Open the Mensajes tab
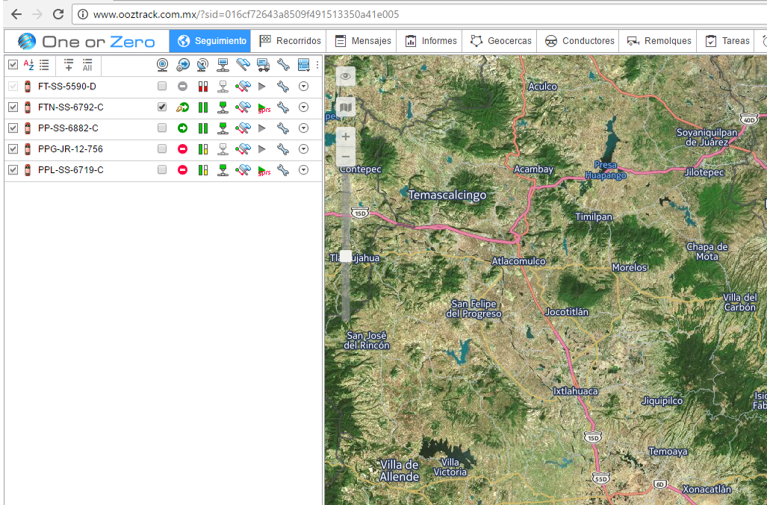Image resolution: width=767 pixels, height=505 pixels. (362, 41)
